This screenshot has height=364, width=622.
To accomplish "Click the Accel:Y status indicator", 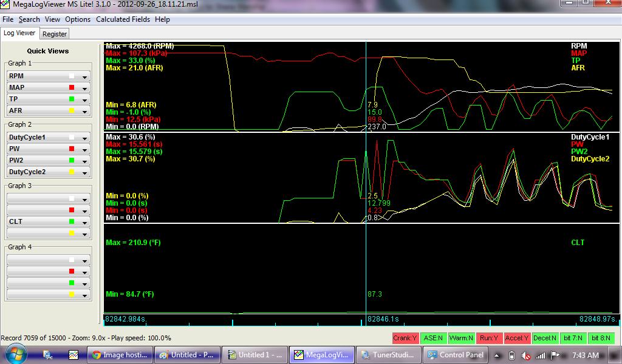I will pos(516,339).
